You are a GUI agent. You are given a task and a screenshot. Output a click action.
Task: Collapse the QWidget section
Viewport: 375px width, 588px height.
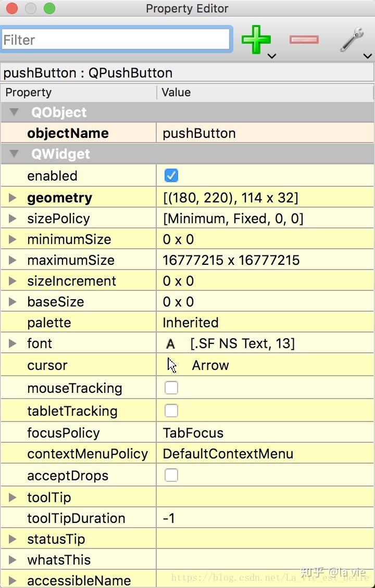(x=14, y=154)
